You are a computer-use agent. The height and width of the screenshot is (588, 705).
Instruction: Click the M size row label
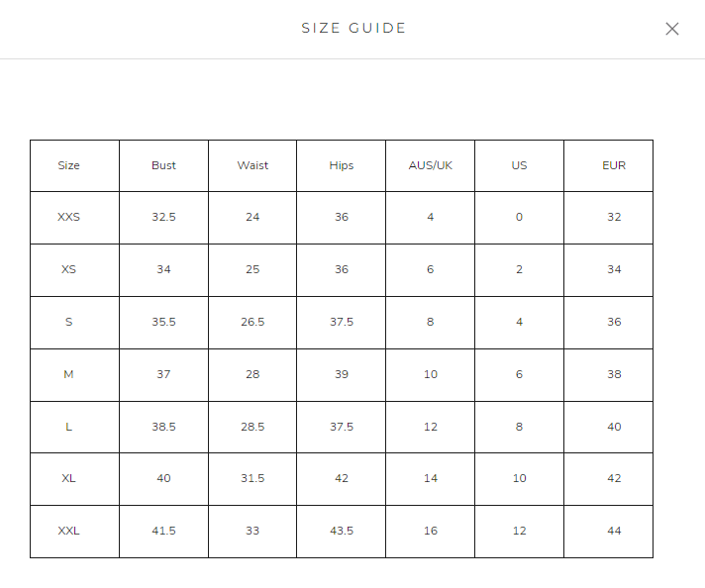pos(69,374)
